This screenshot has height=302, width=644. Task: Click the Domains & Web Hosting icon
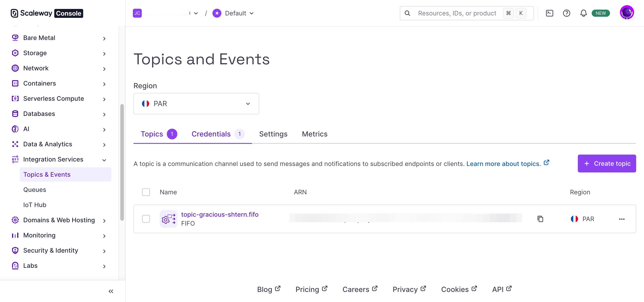[x=15, y=220]
